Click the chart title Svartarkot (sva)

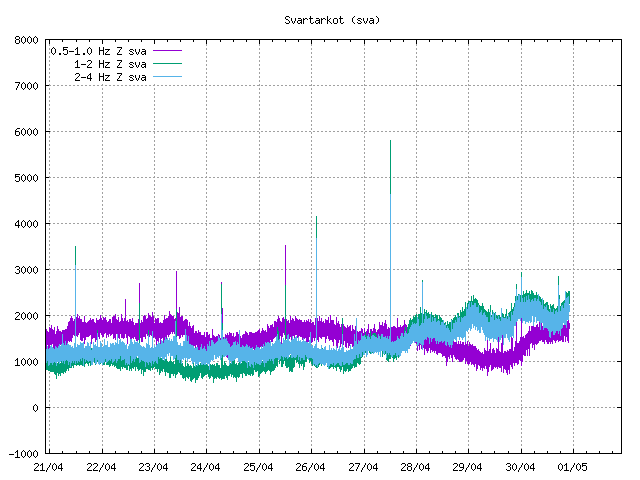332,20
